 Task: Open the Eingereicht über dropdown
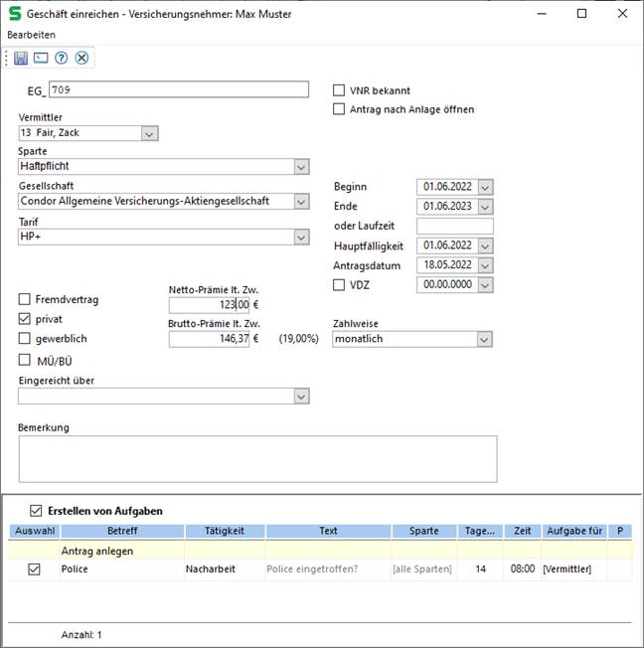tap(301, 397)
